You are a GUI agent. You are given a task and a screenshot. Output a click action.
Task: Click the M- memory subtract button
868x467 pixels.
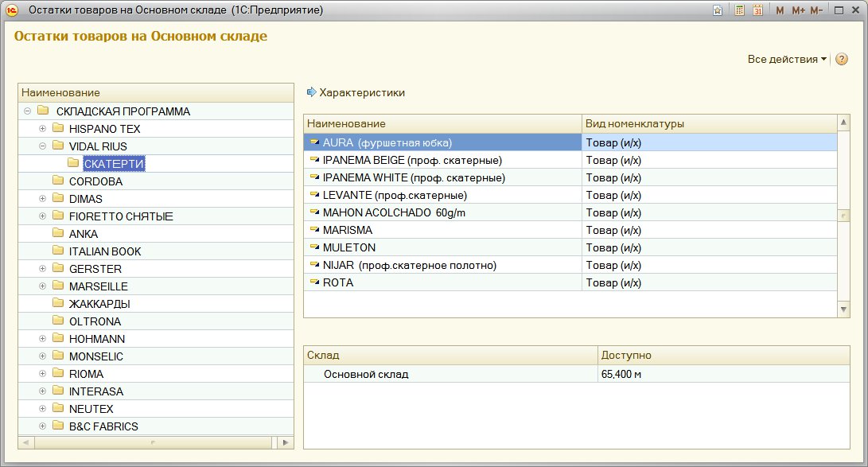(816, 10)
